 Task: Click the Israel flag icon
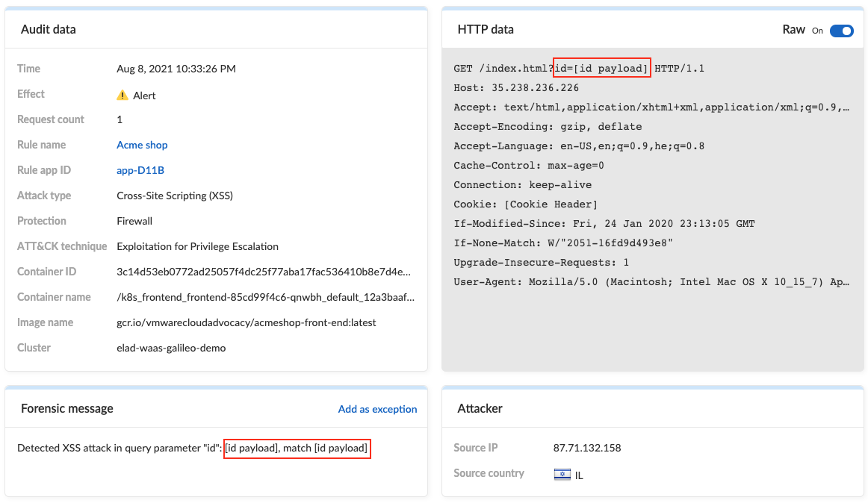click(562, 474)
